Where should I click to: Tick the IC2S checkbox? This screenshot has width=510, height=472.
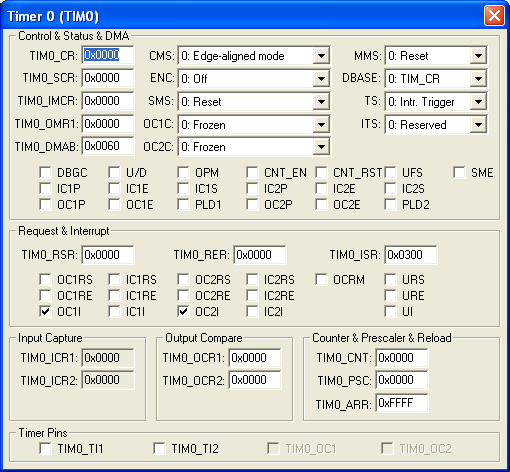tap(390, 189)
